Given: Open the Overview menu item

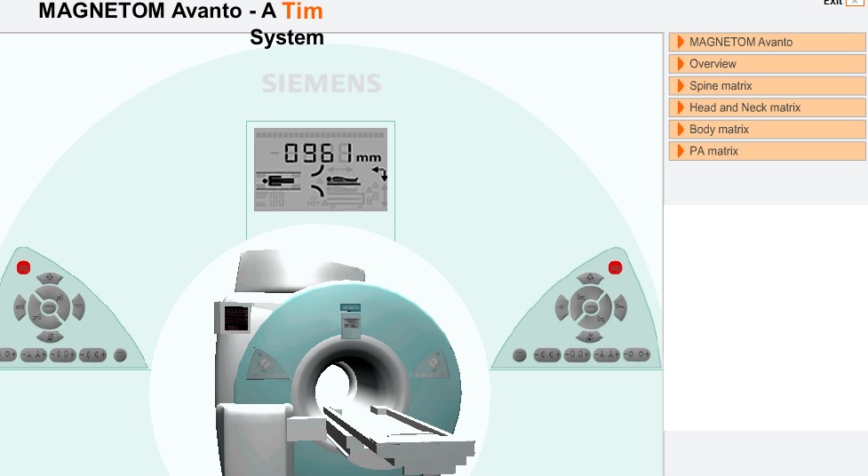Looking at the screenshot, I should click(x=767, y=64).
